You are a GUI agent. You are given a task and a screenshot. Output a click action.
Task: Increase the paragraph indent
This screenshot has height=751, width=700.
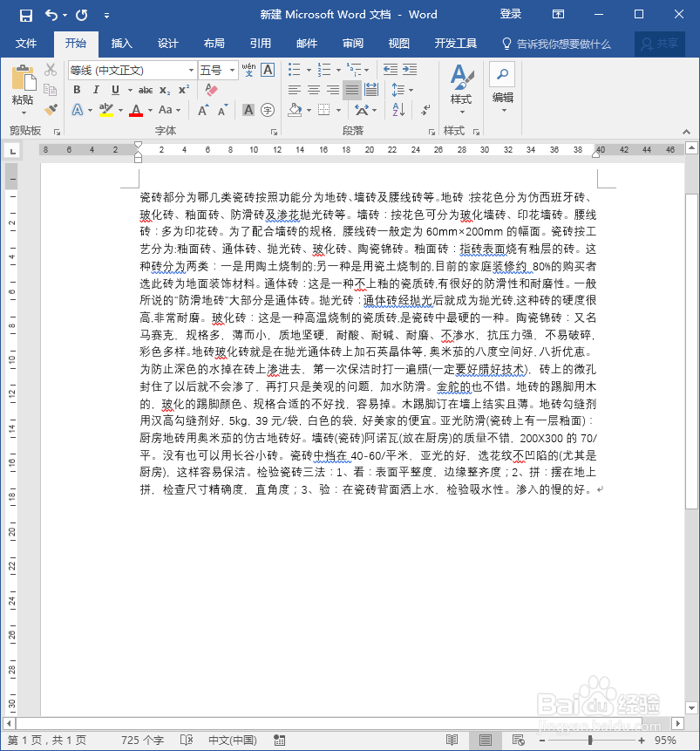coord(410,70)
